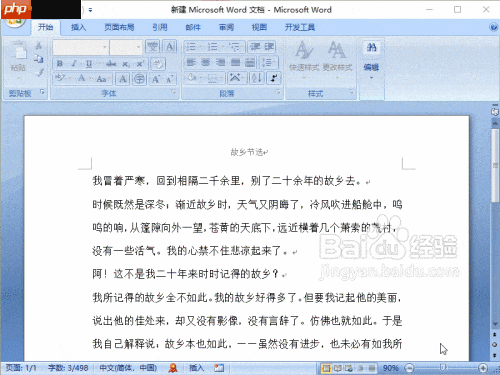Switch to the Developer (开发工具) tab

click(300, 27)
